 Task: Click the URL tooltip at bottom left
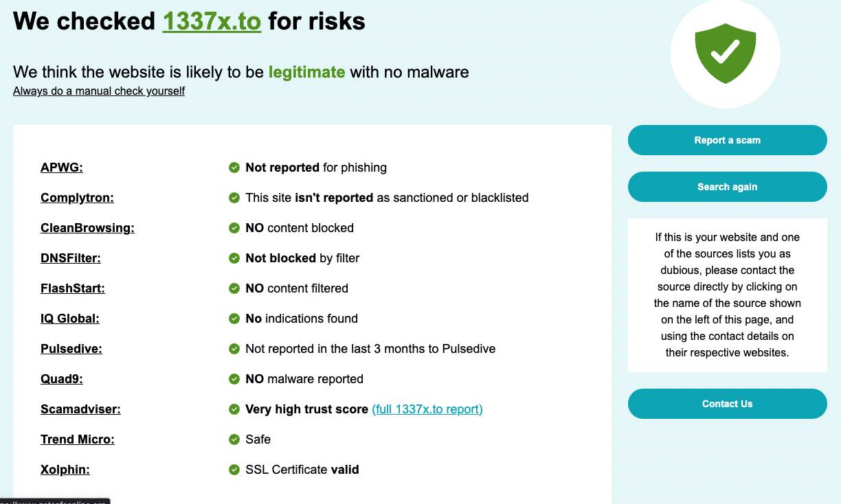point(55,501)
